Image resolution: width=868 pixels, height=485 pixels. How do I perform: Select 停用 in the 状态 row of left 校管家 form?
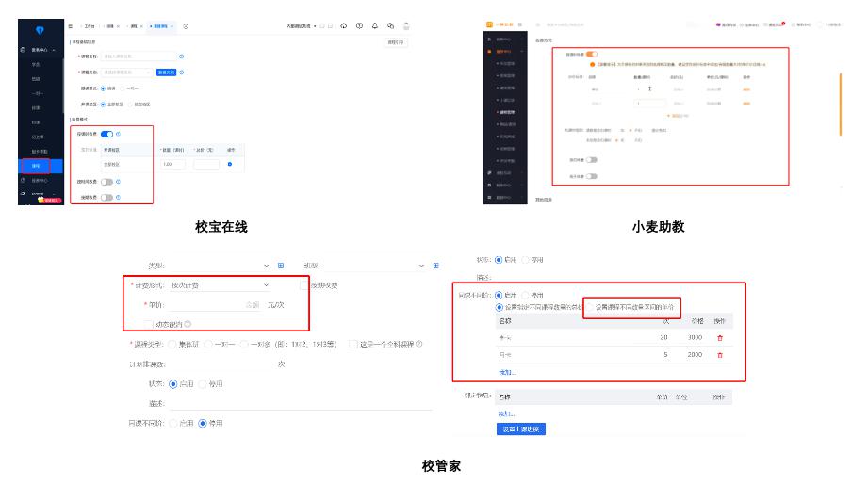click(x=203, y=384)
